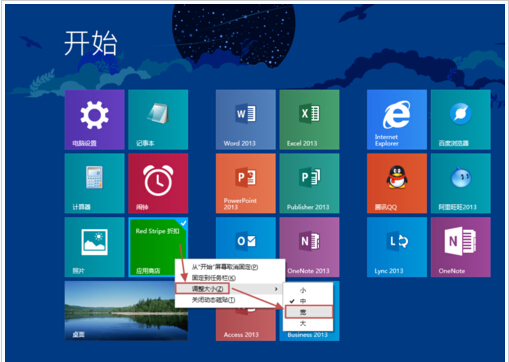Screen dimensions: 509x362
Task: Select the checked 中 size option
Action: click(308, 301)
